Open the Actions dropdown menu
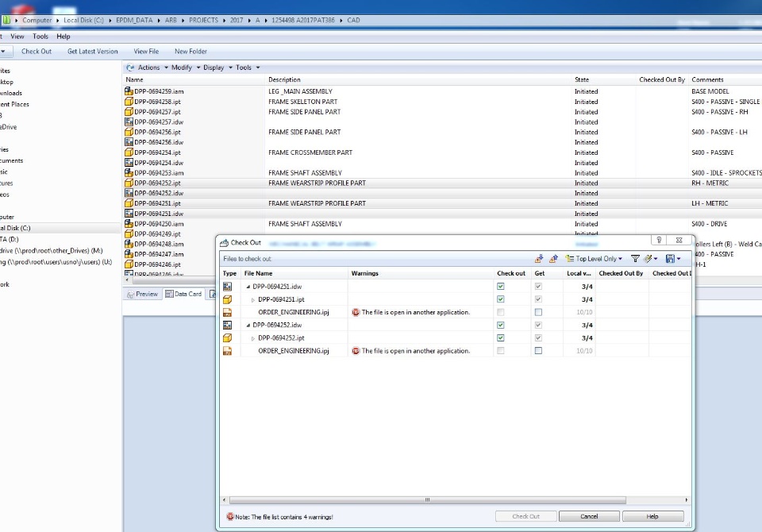The height and width of the screenshot is (532, 762). click(x=152, y=67)
